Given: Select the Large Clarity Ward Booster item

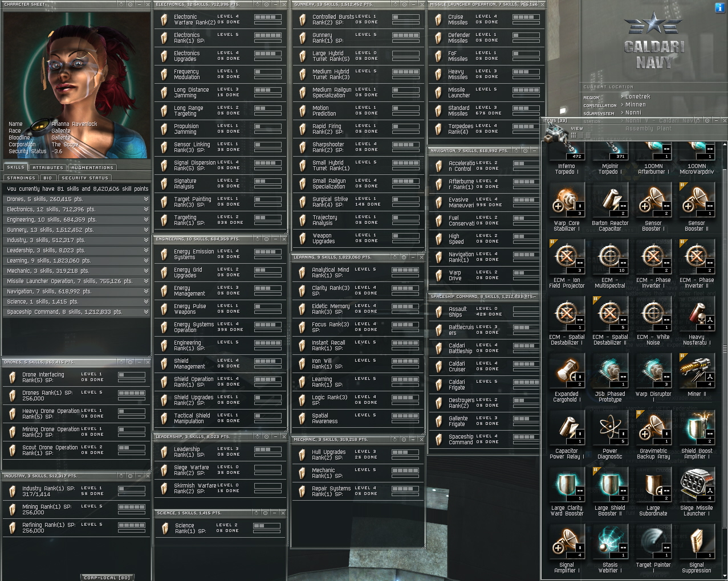Looking at the screenshot, I should [x=567, y=492].
